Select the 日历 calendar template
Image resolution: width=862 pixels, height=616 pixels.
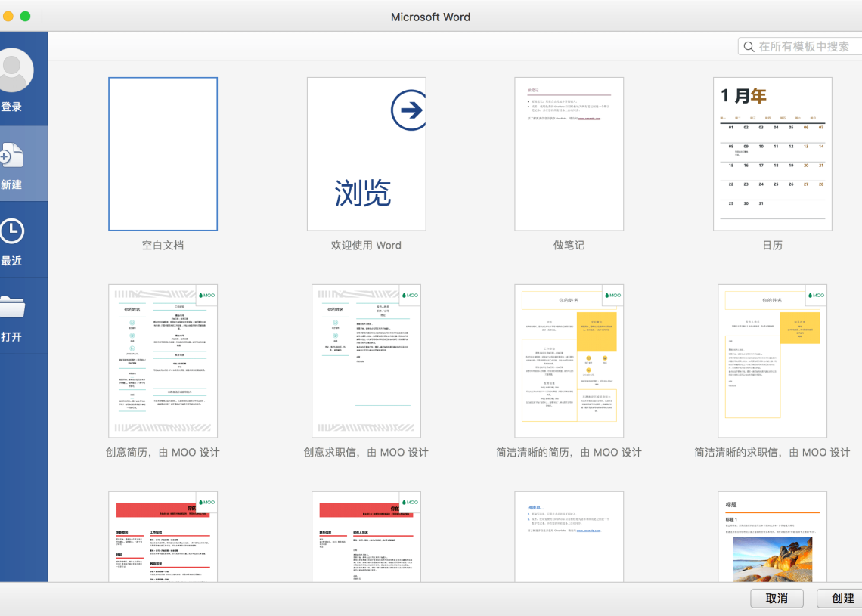(772, 153)
